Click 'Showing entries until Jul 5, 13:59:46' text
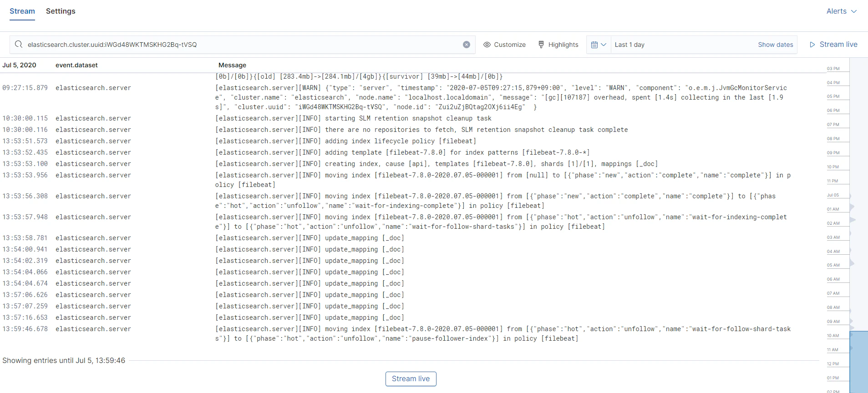The width and height of the screenshot is (868, 393). pyautogui.click(x=64, y=360)
